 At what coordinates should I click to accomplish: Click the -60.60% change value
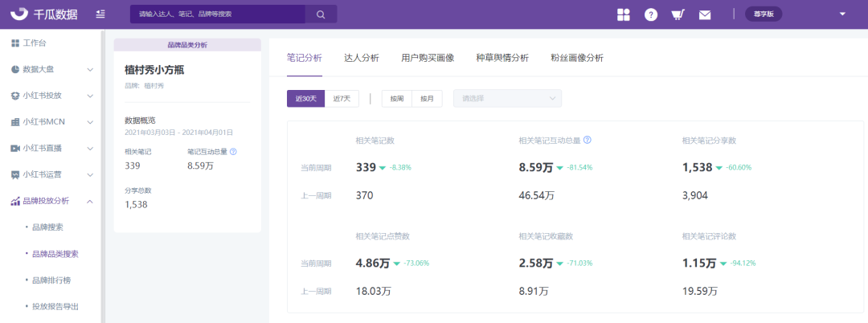tap(739, 168)
